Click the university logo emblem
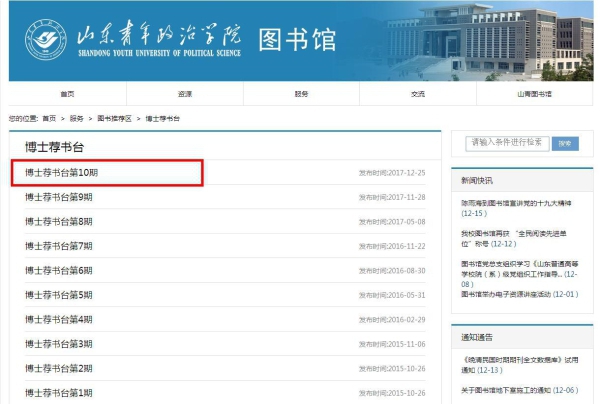This screenshot has height=404, width=600. pyautogui.click(x=46, y=40)
